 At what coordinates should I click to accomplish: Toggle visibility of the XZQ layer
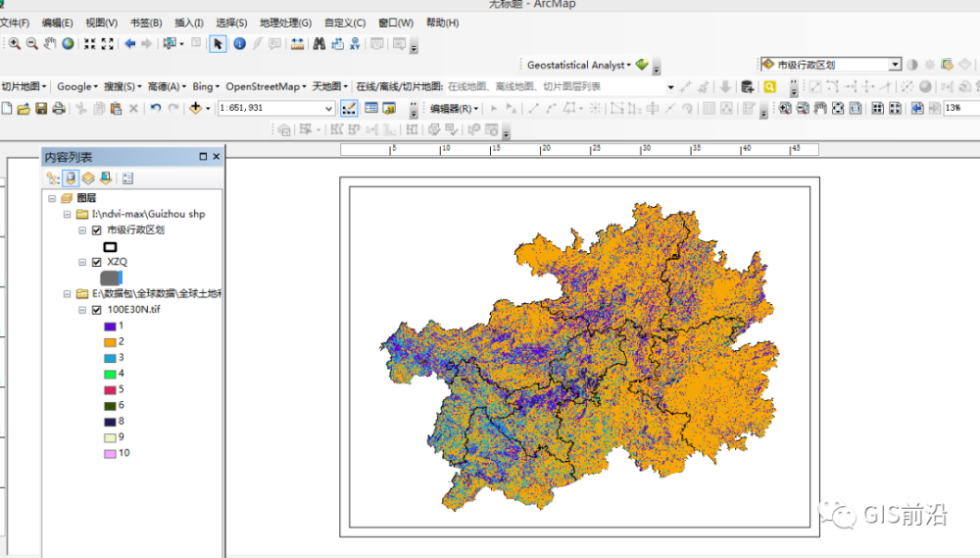pos(96,263)
